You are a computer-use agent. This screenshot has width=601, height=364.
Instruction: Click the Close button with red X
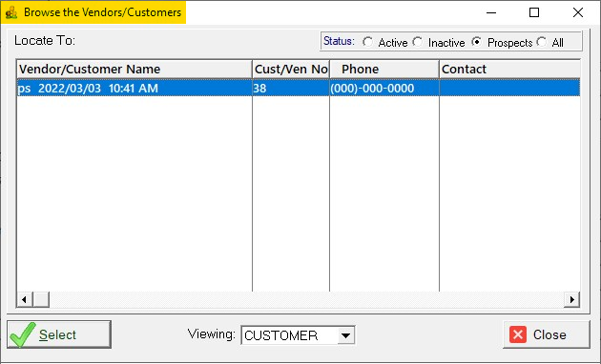[547, 334]
